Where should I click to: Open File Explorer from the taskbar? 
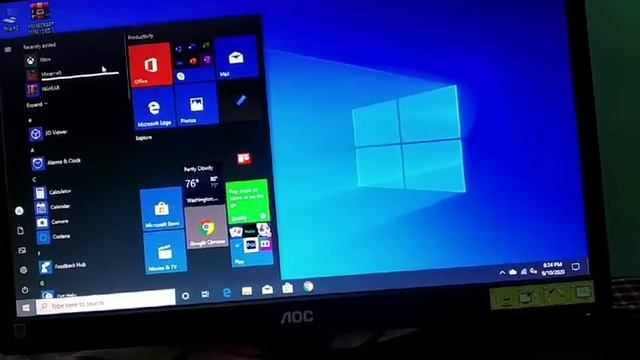[247, 291]
